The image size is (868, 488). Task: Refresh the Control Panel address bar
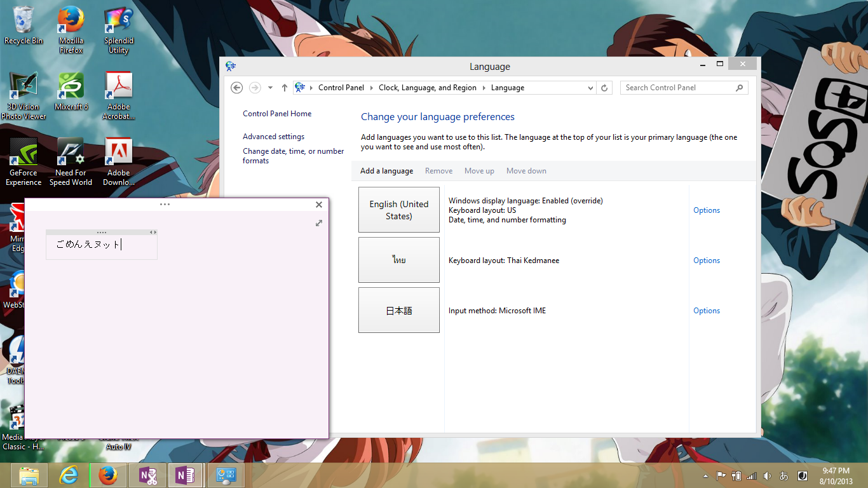604,88
